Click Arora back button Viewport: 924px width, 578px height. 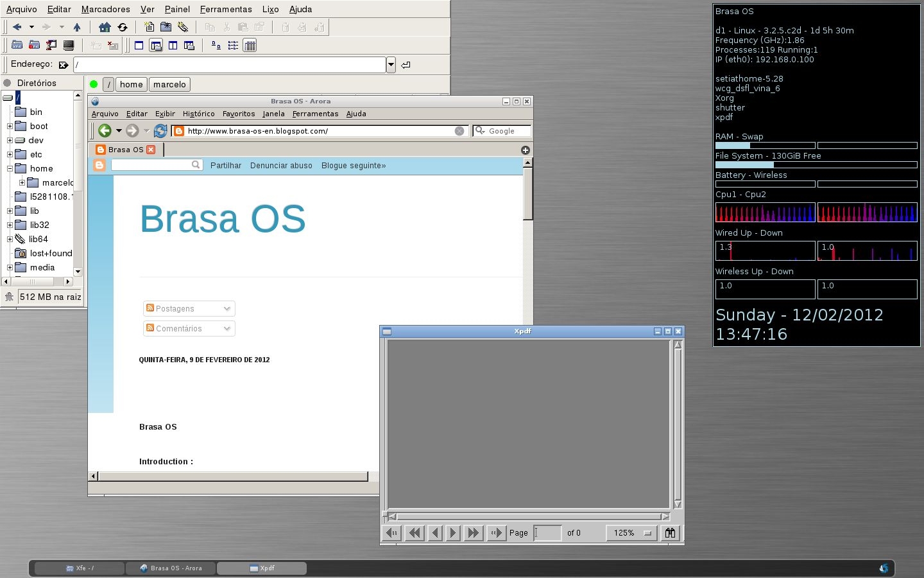(105, 130)
